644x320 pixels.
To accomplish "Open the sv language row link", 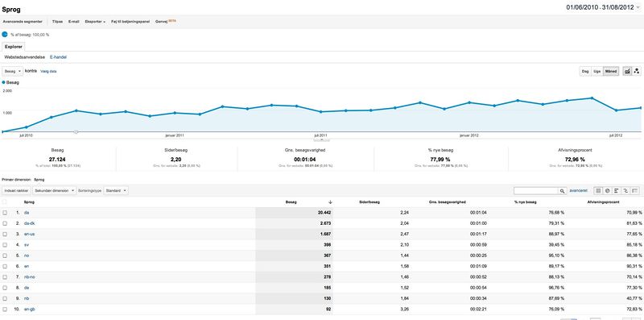I will (27, 245).
